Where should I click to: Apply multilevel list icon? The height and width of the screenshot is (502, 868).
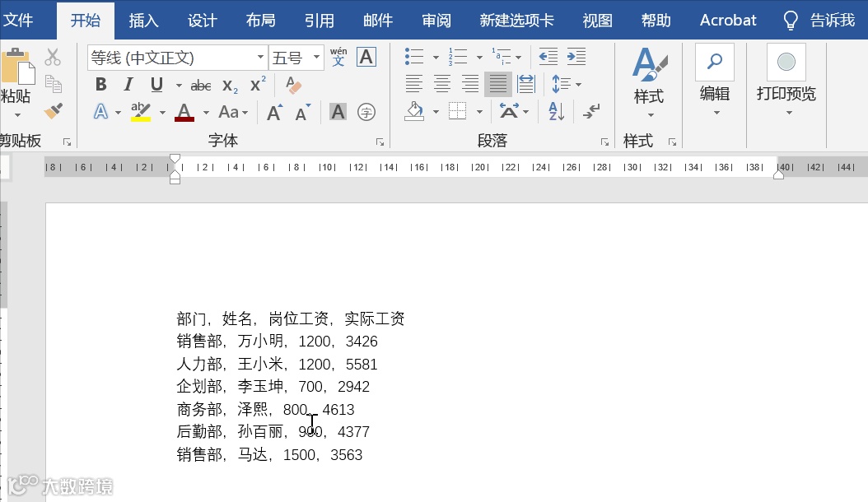point(502,57)
